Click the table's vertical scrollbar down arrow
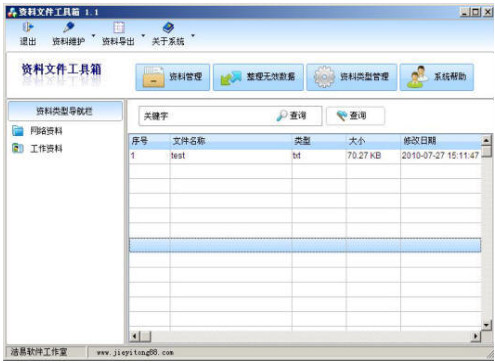This screenshot has height=363, width=495. point(486,325)
